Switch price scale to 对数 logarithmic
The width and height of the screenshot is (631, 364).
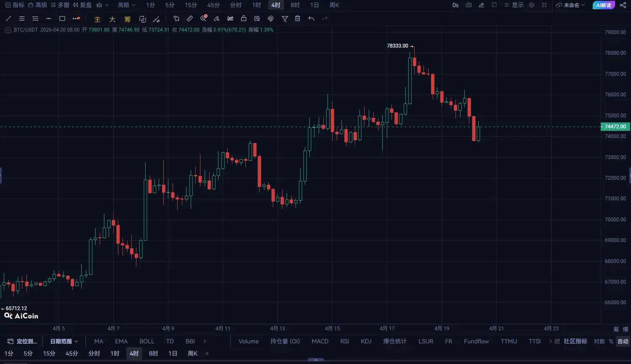click(599, 341)
